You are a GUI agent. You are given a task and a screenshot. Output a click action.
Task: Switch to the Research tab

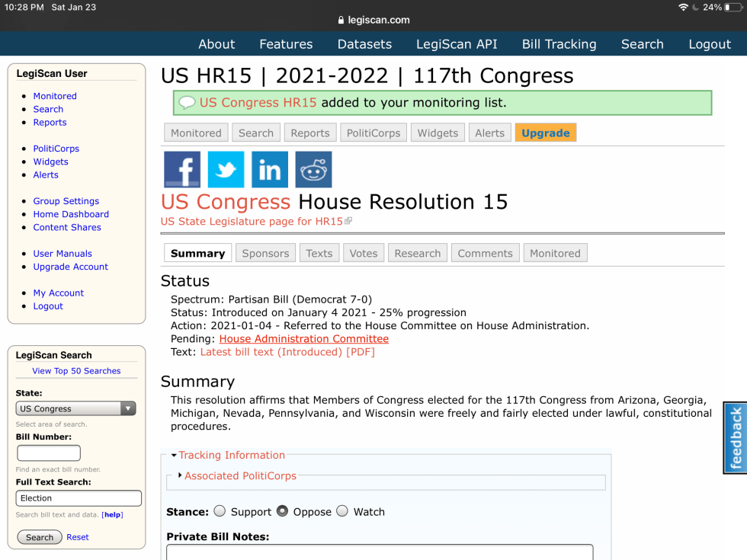[x=418, y=253]
